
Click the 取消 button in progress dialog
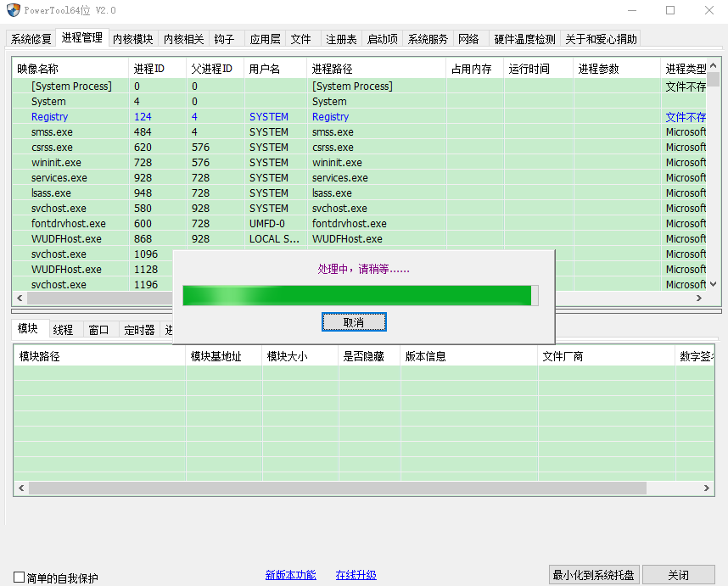tap(354, 322)
